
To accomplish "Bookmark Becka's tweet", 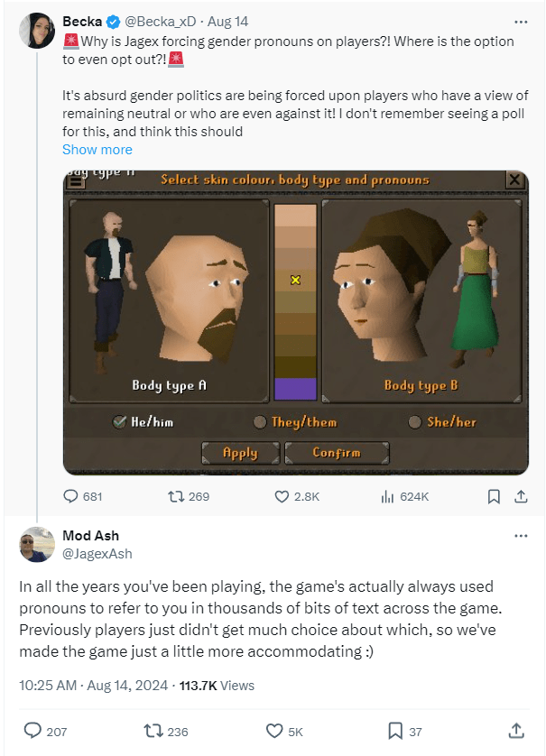I will coord(492,496).
